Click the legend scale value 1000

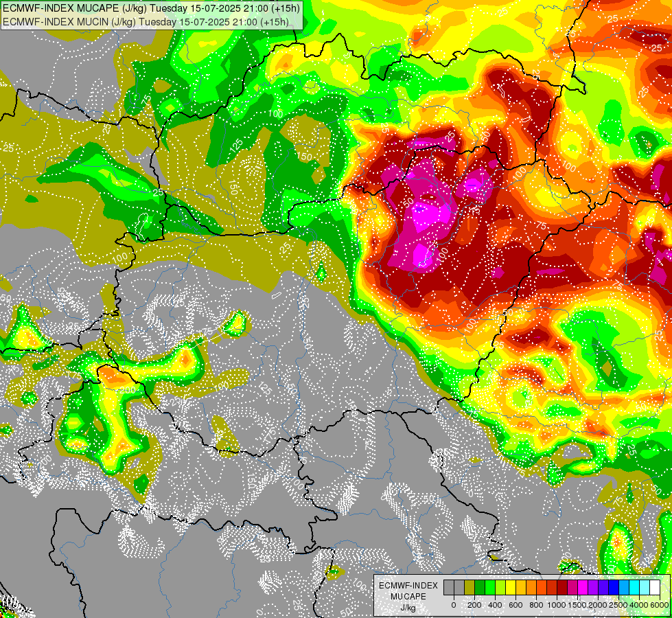coord(557,605)
